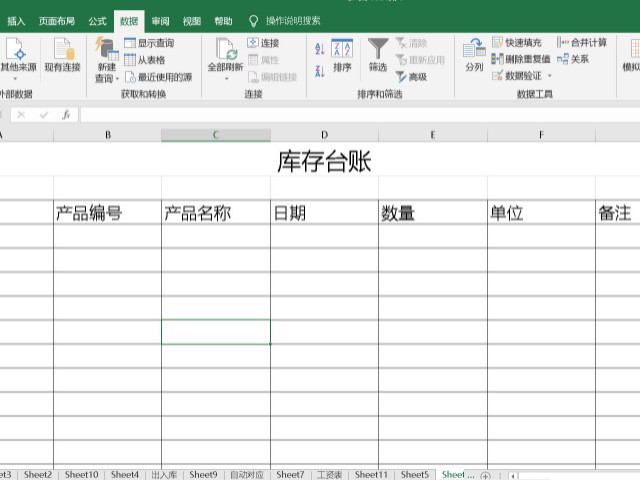Select the 日期 header cell

pos(324,212)
